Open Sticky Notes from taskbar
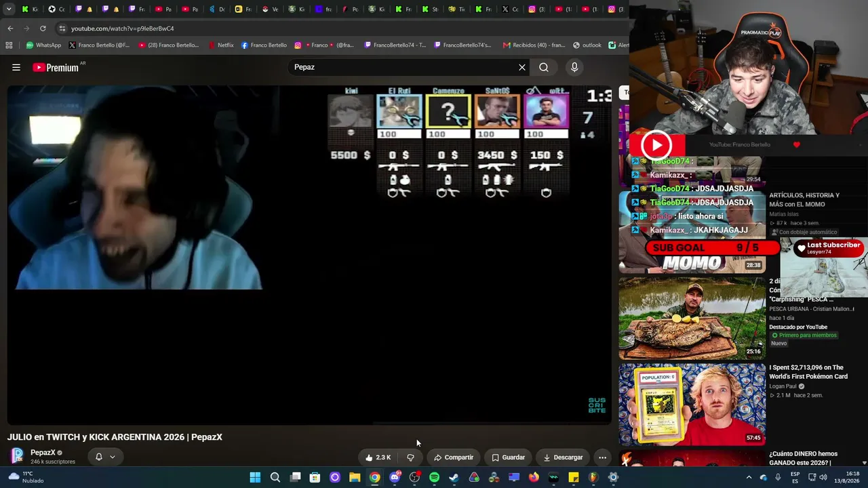 (x=574, y=477)
